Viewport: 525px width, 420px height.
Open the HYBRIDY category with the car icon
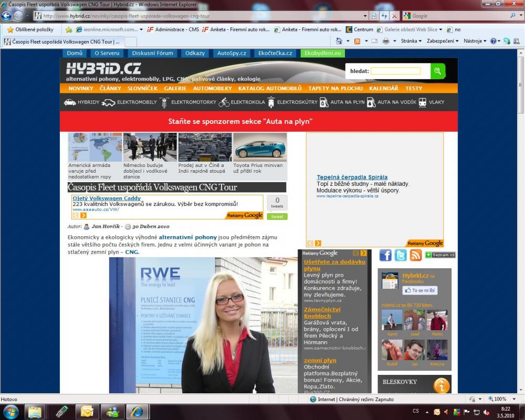pos(82,102)
